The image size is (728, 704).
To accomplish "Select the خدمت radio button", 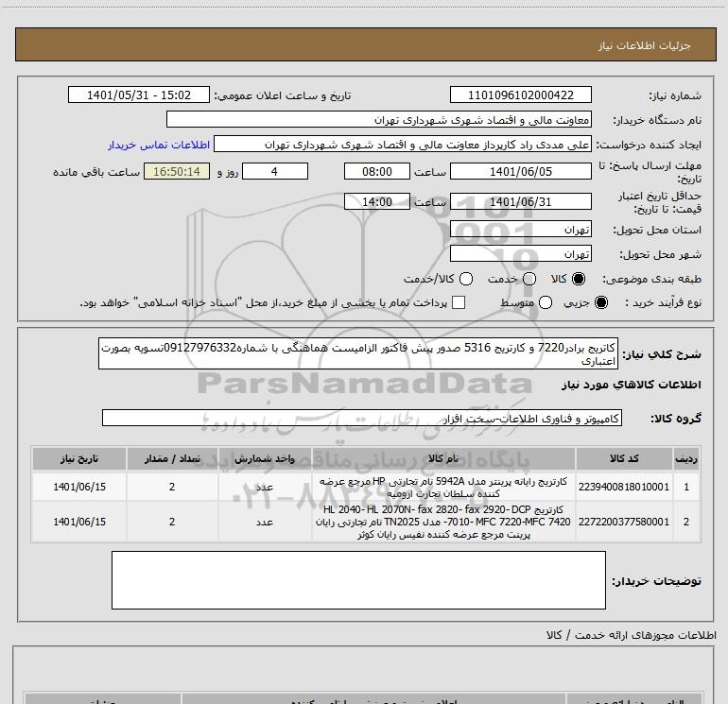I will [529, 279].
